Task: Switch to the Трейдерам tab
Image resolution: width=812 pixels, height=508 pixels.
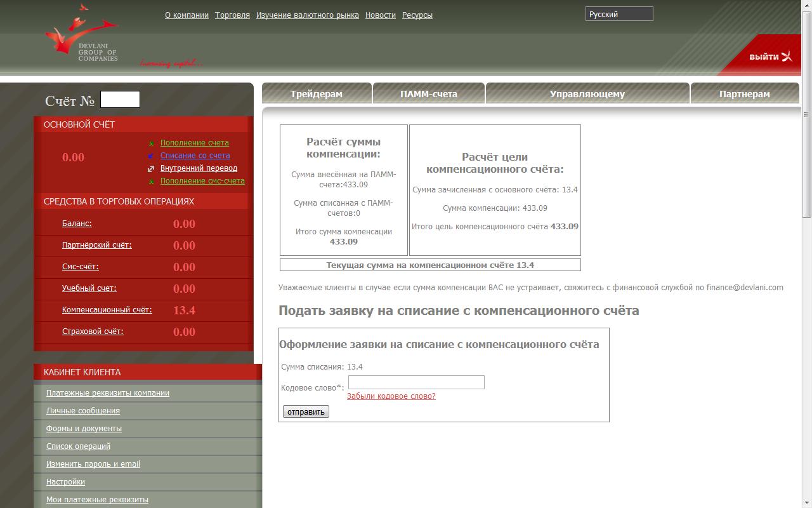Action: click(x=317, y=94)
